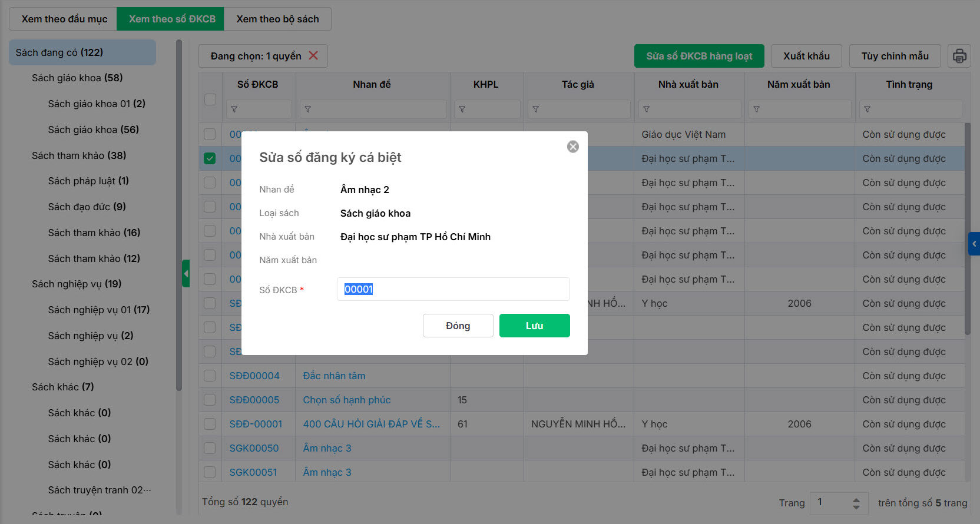This screenshot has height=524, width=980.
Task: Collapse the left sidebar with green arrow
Action: [186, 274]
